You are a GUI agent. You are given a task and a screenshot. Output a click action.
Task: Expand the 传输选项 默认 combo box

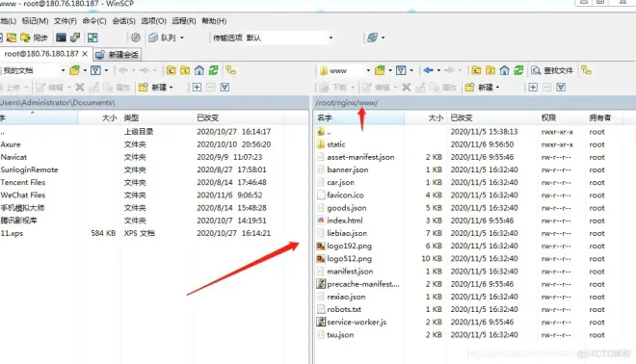331,38
